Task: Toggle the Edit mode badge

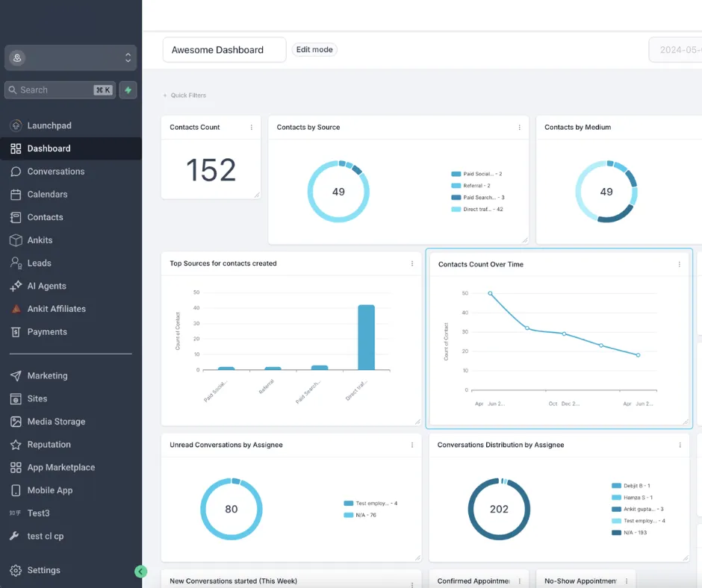Action: (x=314, y=50)
